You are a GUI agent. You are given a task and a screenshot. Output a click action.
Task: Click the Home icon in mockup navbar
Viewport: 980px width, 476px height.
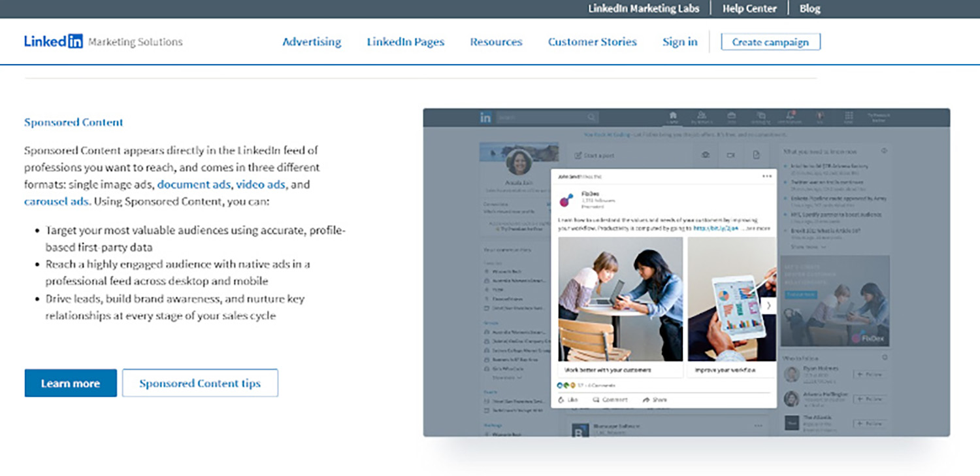[x=673, y=115]
